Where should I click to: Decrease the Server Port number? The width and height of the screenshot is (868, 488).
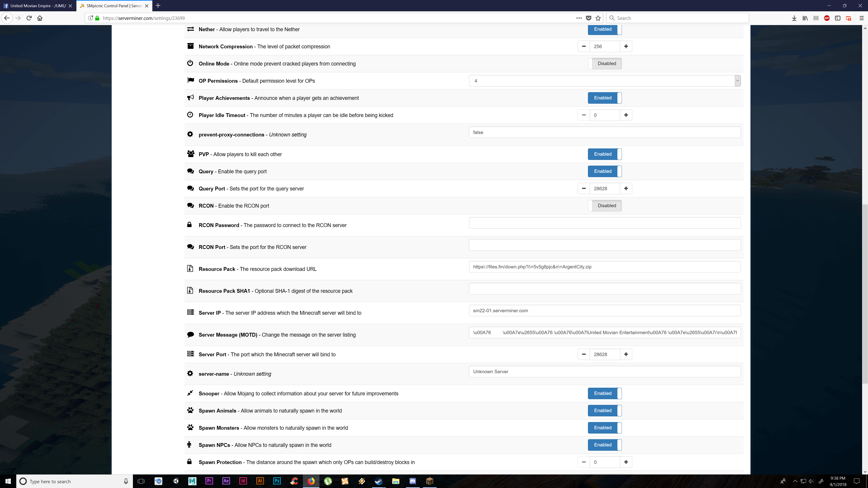pyautogui.click(x=584, y=354)
